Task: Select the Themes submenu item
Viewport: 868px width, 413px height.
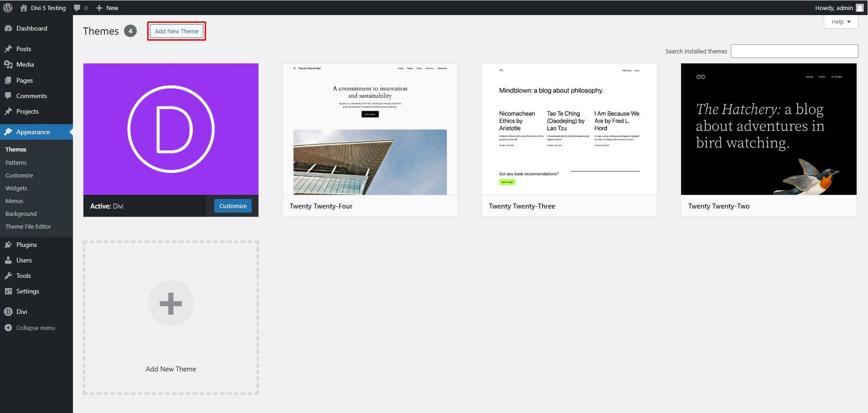Action: point(16,149)
